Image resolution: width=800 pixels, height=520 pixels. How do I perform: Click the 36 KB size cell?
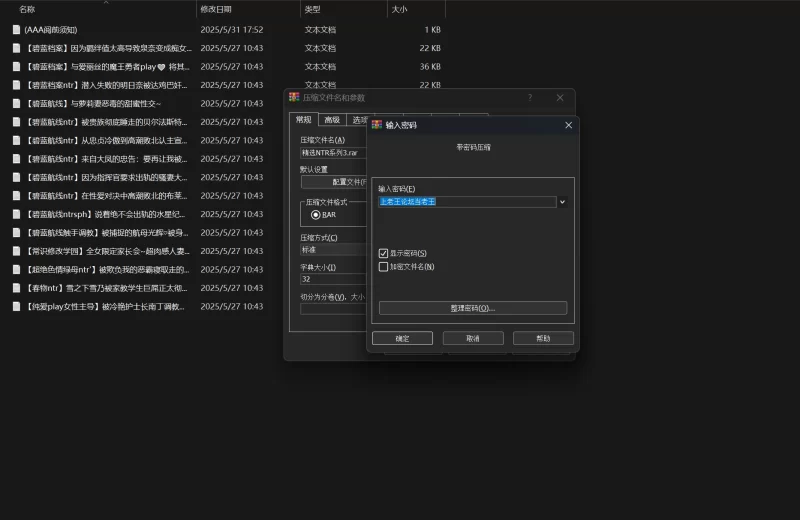[430, 66]
